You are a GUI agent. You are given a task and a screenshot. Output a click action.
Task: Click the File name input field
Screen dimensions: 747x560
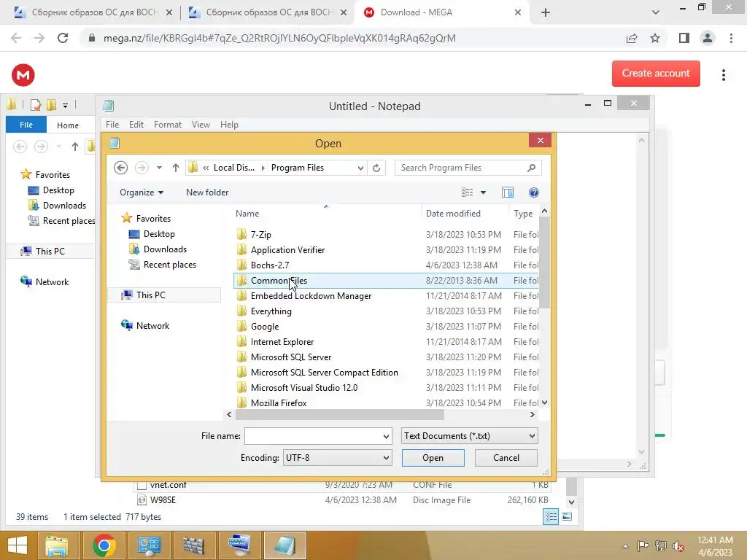click(x=312, y=436)
